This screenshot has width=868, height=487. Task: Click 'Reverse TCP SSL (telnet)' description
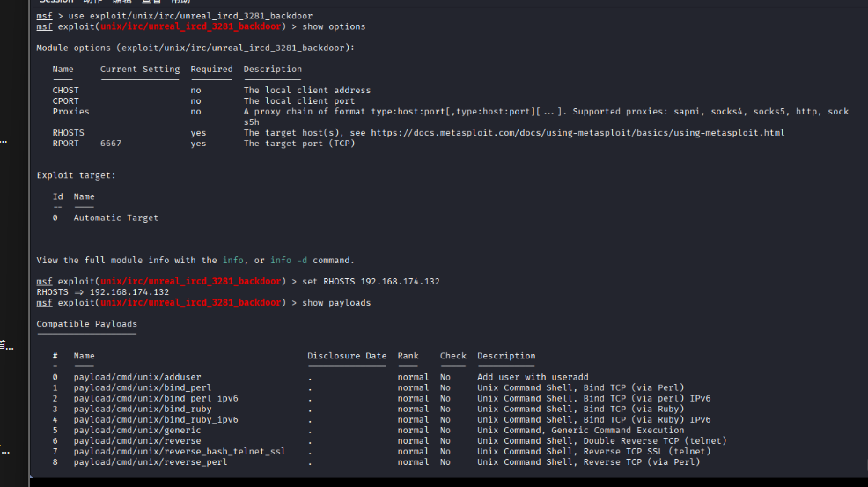647,452
